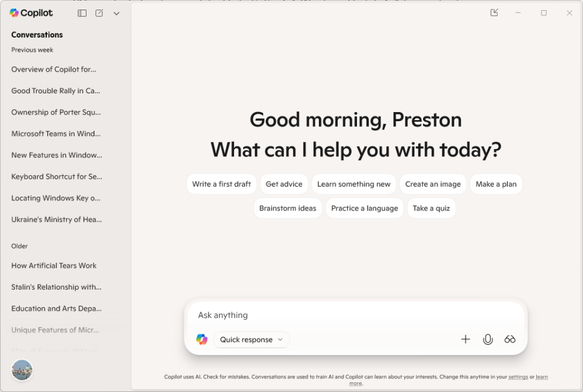Open the pop-out window icon

click(x=494, y=13)
